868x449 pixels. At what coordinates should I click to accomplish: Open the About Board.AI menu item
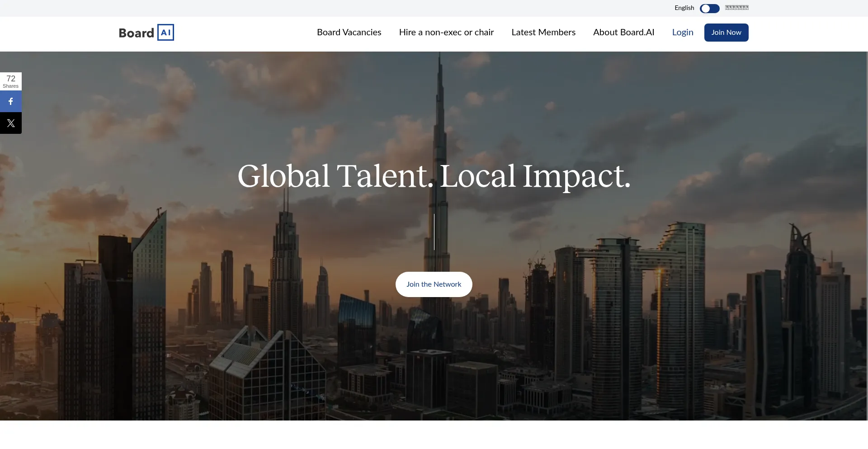pyautogui.click(x=623, y=32)
